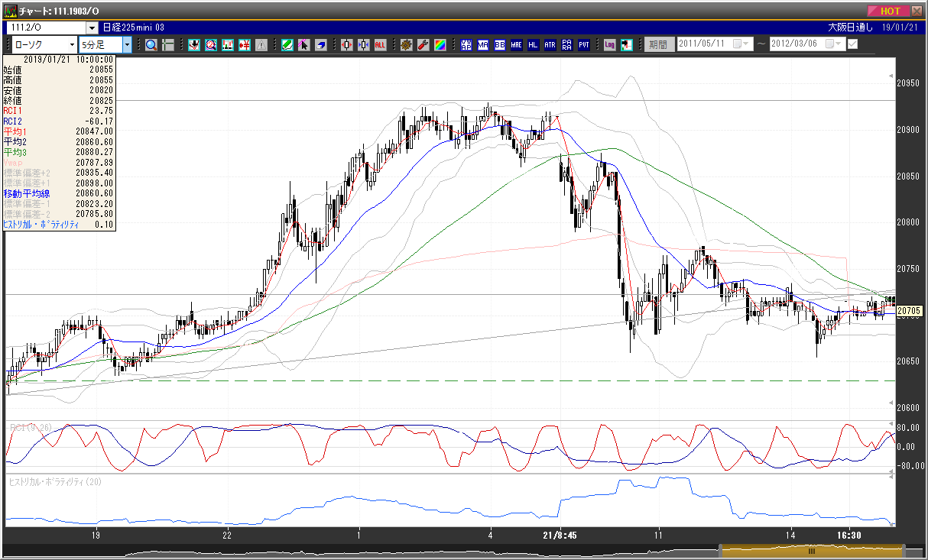The image size is (928, 560).
Task: Enable the period checkbox beside end date
Action: 852,44
